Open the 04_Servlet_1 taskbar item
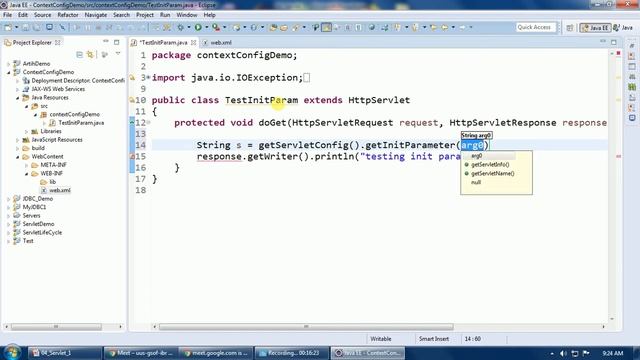The height and width of the screenshot is (360, 640). 64,353
